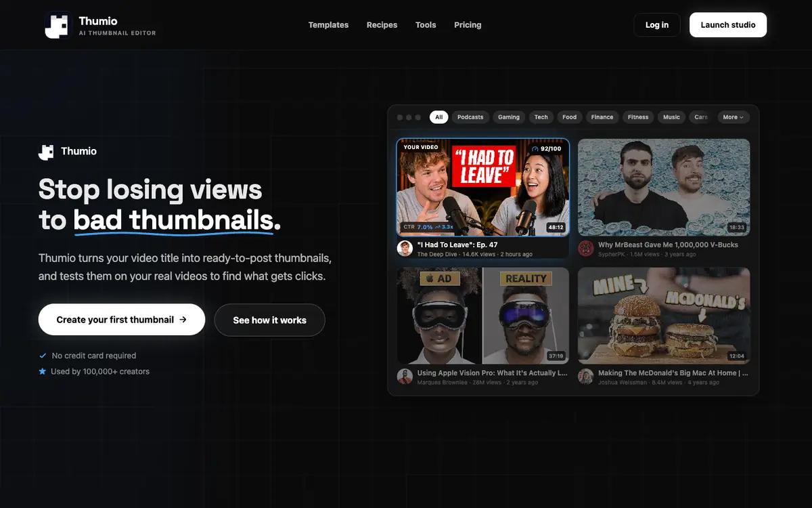
Task: Filter videos by Podcasts
Action: pos(470,117)
